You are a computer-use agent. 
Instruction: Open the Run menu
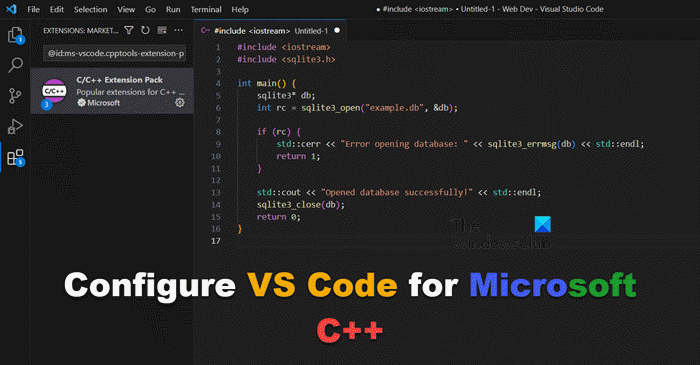pyautogui.click(x=173, y=9)
